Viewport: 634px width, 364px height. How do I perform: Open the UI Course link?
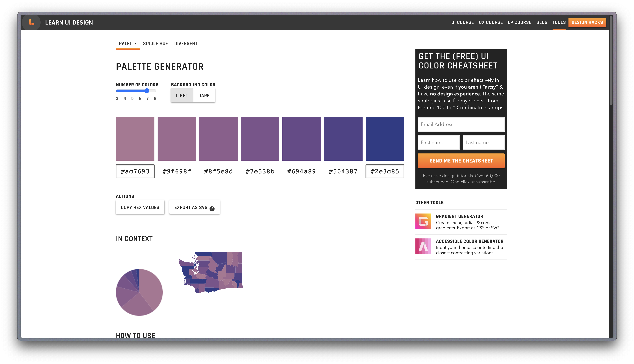point(462,22)
